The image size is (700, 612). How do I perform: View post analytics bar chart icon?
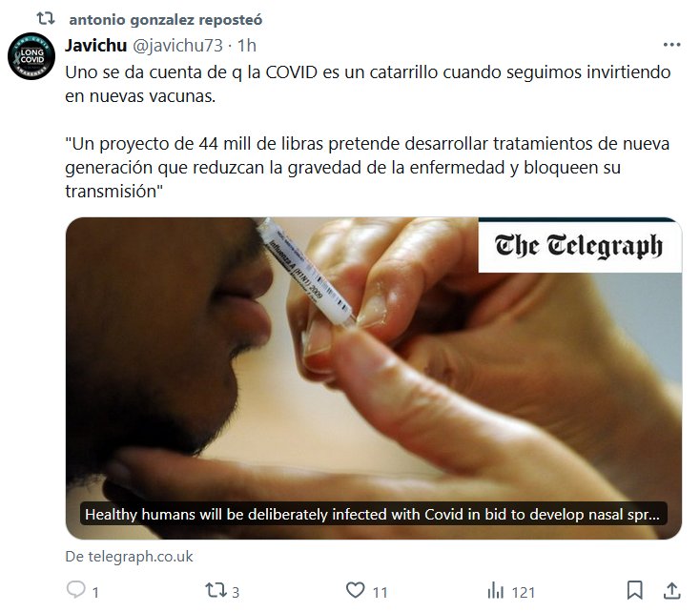point(496,590)
